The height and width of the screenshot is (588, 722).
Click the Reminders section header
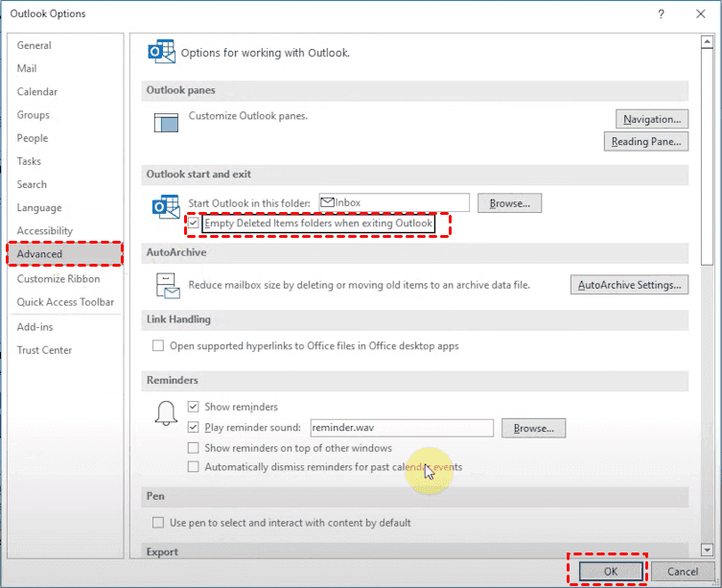(415, 380)
